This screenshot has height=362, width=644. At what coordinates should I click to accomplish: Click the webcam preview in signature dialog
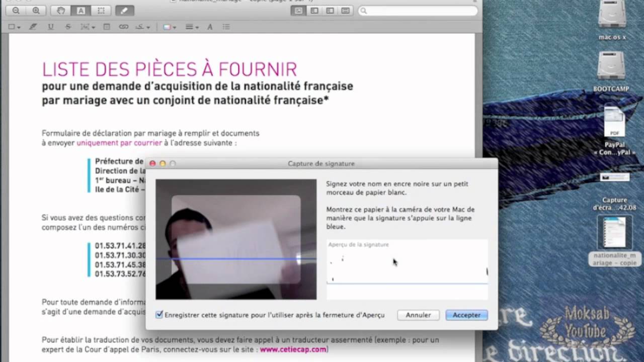pyautogui.click(x=236, y=239)
